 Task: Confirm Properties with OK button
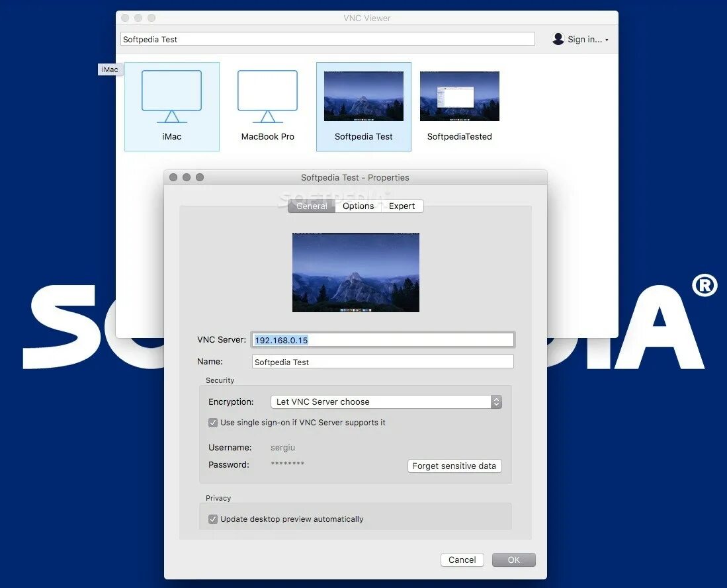[x=514, y=560]
